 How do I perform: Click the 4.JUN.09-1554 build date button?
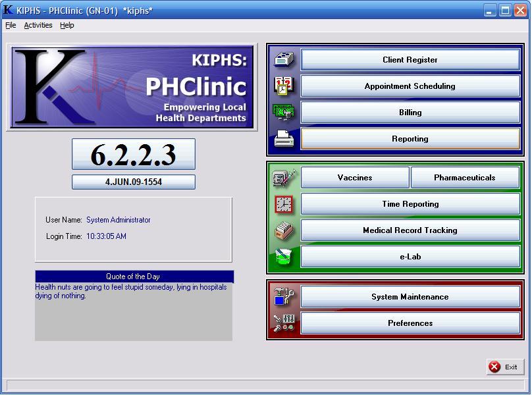point(134,182)
